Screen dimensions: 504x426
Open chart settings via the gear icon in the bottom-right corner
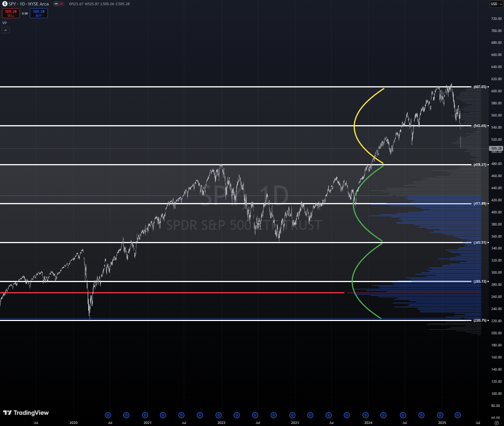click(497, 423)
